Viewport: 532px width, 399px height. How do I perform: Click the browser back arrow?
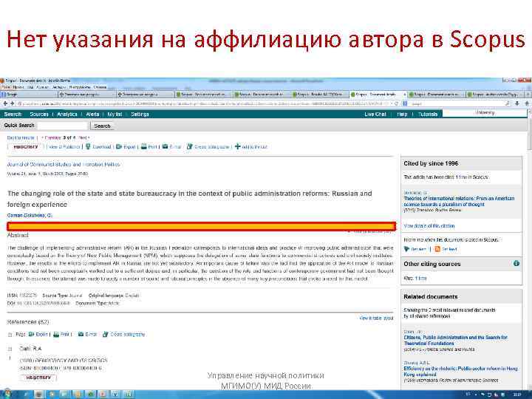[5, 103]
